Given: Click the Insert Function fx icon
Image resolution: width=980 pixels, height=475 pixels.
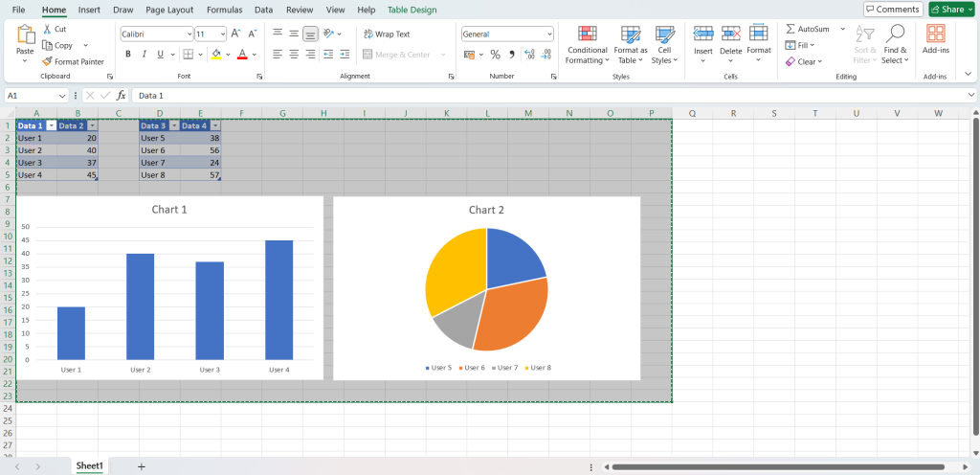Looking at the screenshot, I should 122,96.
